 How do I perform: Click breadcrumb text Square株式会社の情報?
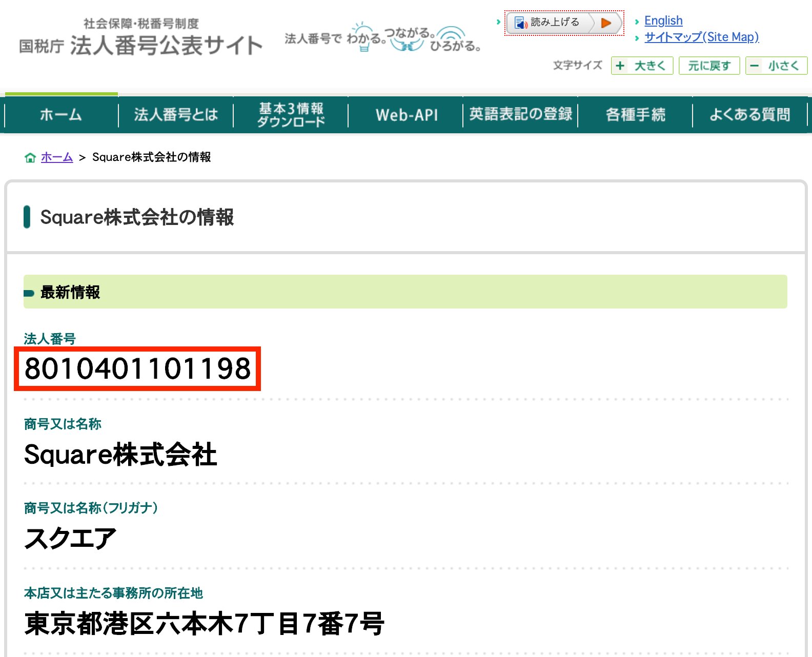click(152, 157)
